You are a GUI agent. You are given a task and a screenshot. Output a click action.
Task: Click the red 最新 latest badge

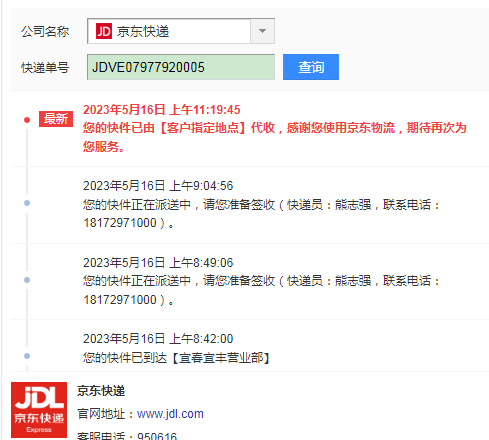click(56, 119)
